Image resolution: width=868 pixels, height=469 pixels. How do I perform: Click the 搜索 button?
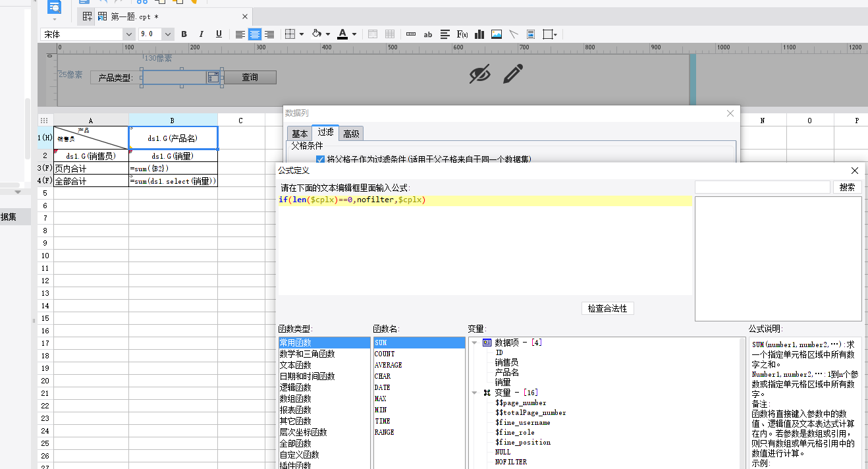click(848, 187)
